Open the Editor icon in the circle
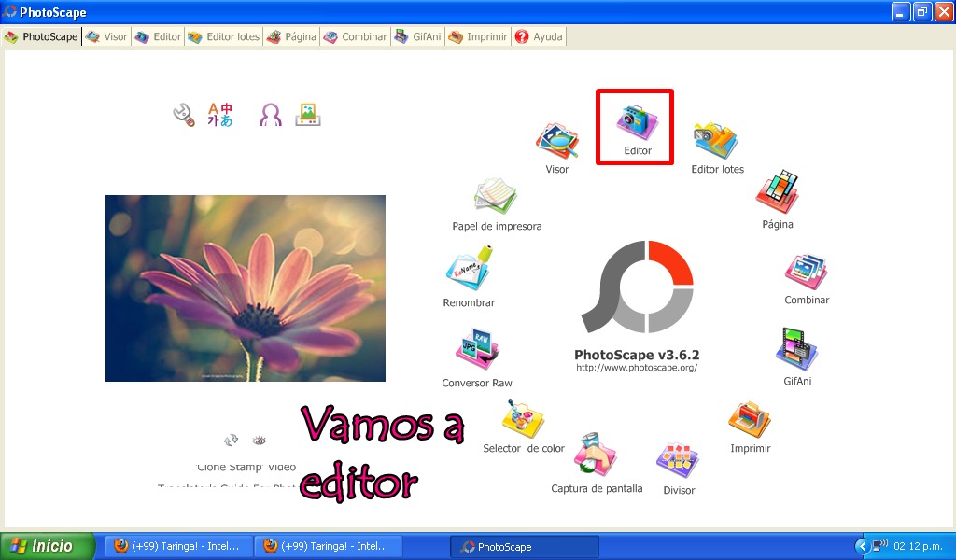The image size is (956, 560). coord(637,129)
